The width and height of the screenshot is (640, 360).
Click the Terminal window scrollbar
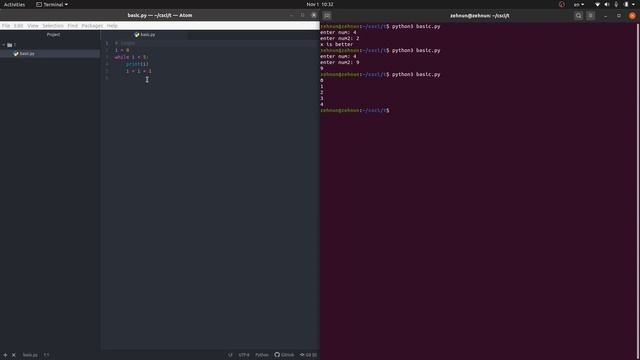[638, 191]
